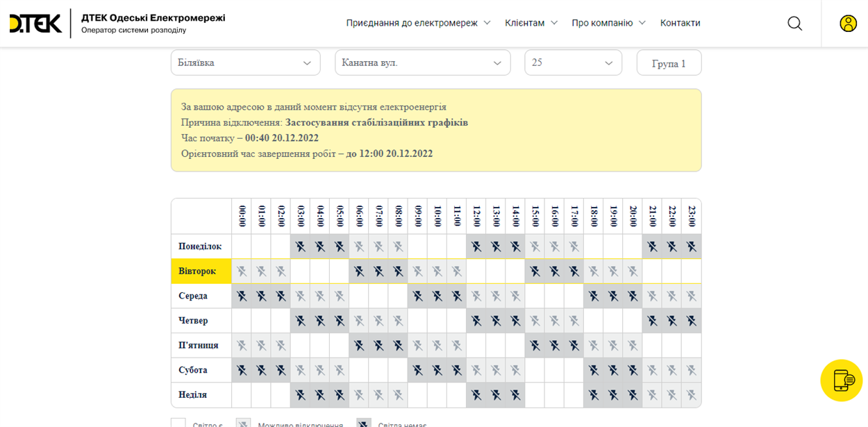
Task: Click the 00:00 column header
Action: (242, 216)
